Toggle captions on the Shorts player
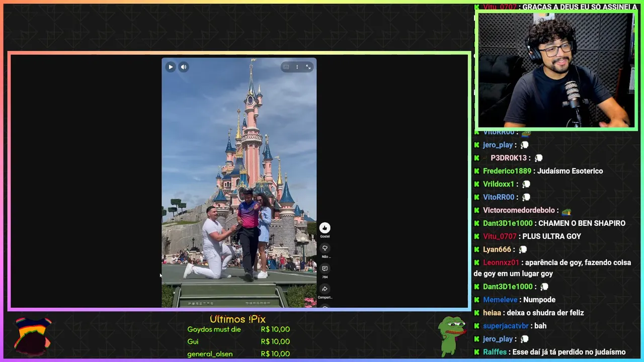The height and width of the screenshot is (362, 644). click(286, 67)
